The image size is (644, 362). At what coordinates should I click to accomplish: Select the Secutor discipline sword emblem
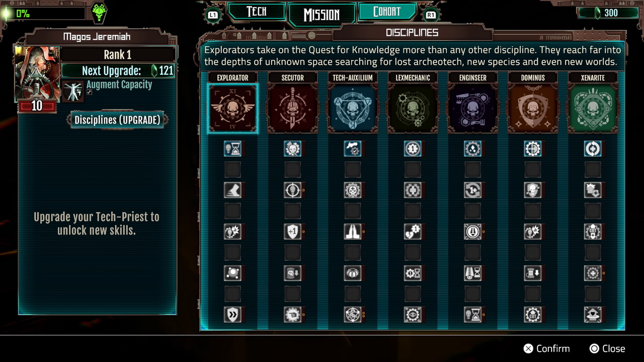click(x=292, y=109)
